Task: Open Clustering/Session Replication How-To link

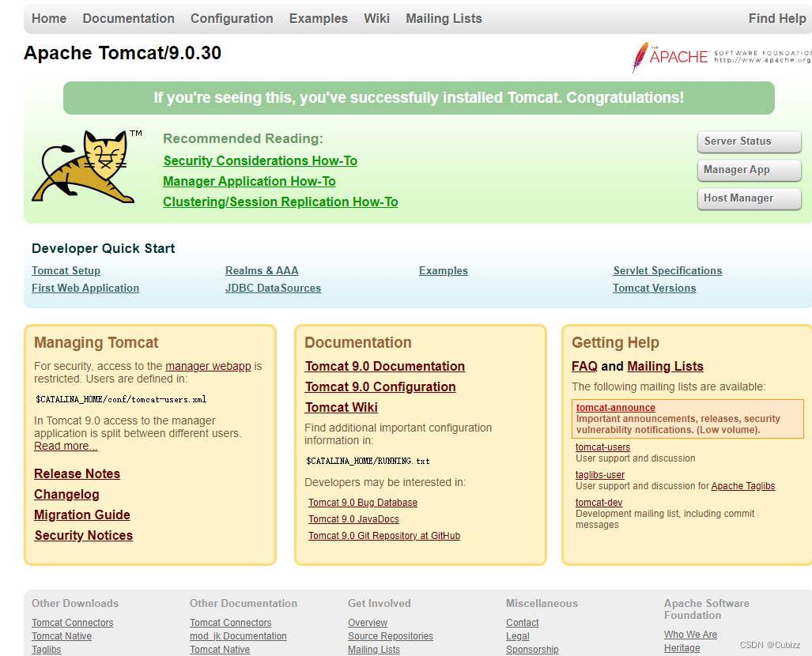Action: tap(280, 202)
